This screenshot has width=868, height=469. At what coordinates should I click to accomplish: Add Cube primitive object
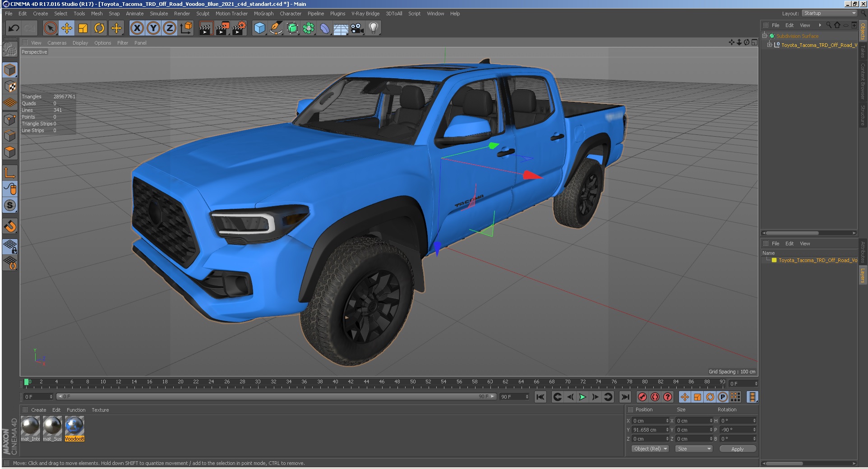pos(259,28)
